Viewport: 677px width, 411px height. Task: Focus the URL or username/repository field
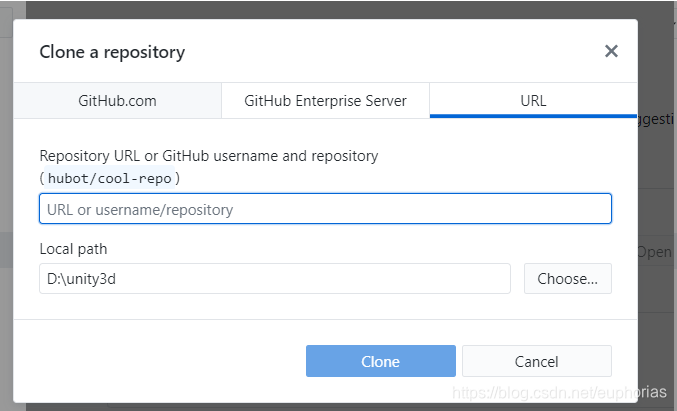326,209
